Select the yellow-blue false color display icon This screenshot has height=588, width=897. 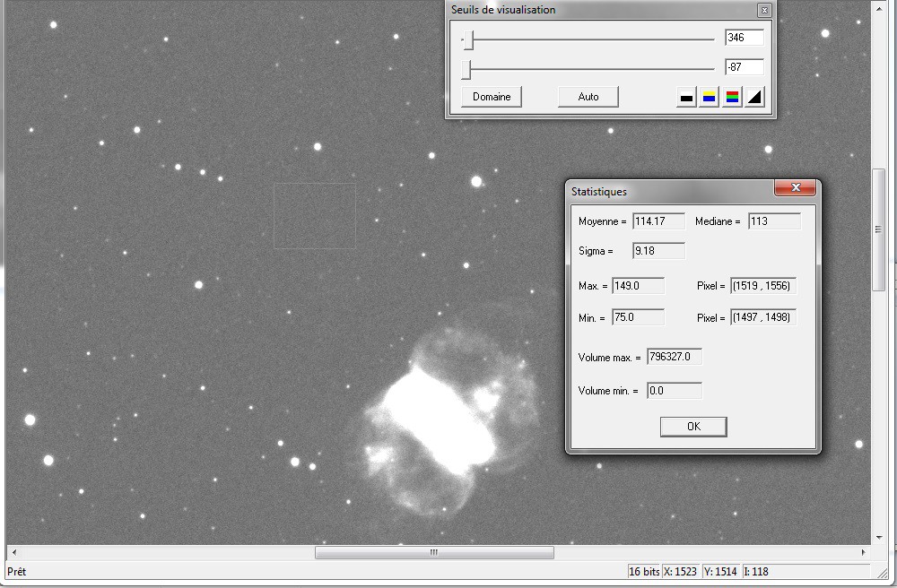[x=708, y=96]
